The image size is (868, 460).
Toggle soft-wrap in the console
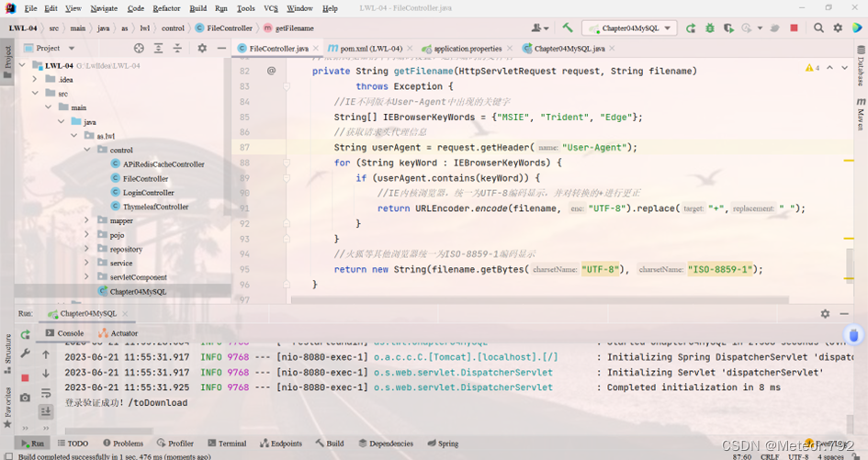pos(46,393)
